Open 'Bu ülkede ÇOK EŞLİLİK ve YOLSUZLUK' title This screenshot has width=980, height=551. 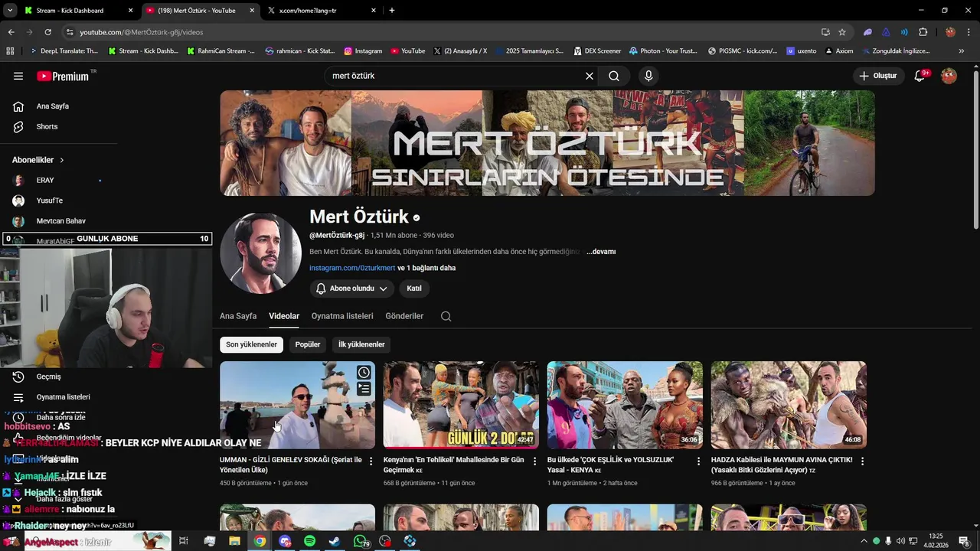click(610, 465)
